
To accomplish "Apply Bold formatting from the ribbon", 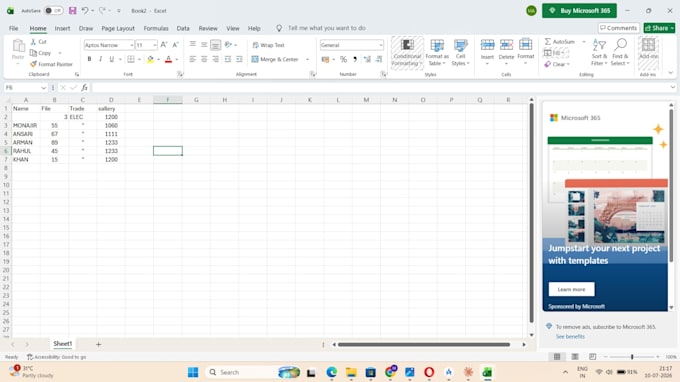I will pos(89,59).
